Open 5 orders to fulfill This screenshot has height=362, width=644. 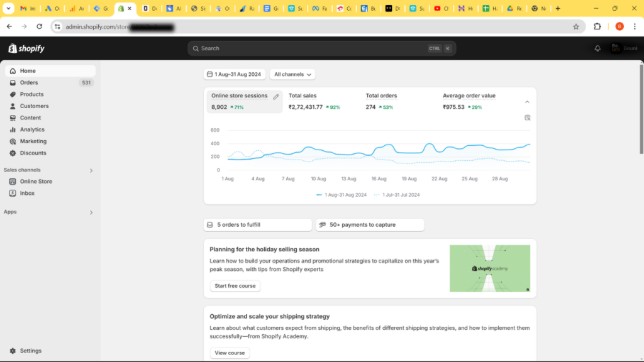tap(258, 225)
